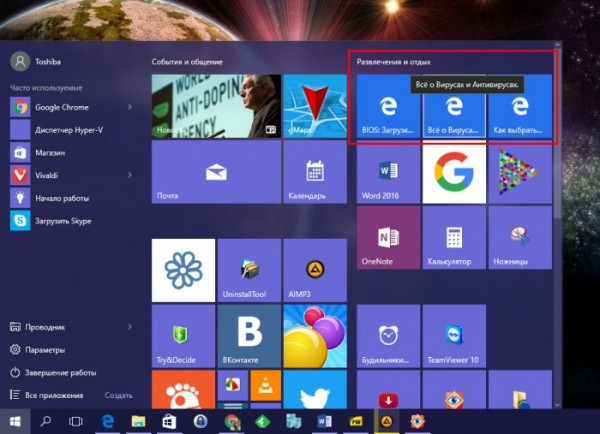
Task: Open the Ножницы snipping tool tile
Action: coord(520,237)
